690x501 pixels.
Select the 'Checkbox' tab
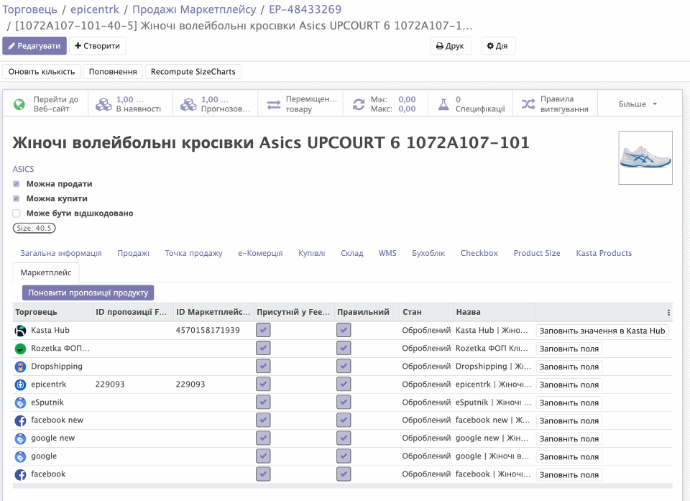click(x=479, y=253)
